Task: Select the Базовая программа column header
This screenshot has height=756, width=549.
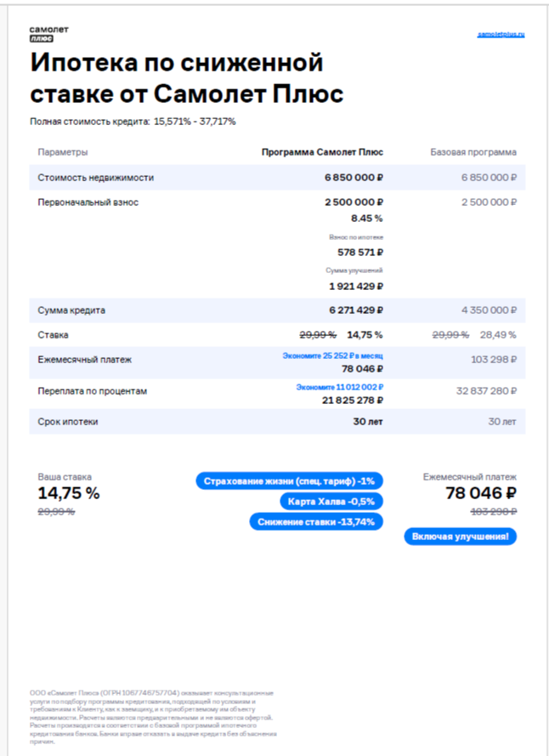Action: point(473,152)
